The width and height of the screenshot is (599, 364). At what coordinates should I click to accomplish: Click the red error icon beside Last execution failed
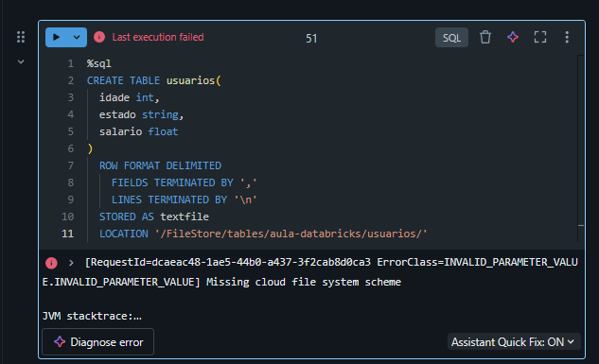point(99,37)
